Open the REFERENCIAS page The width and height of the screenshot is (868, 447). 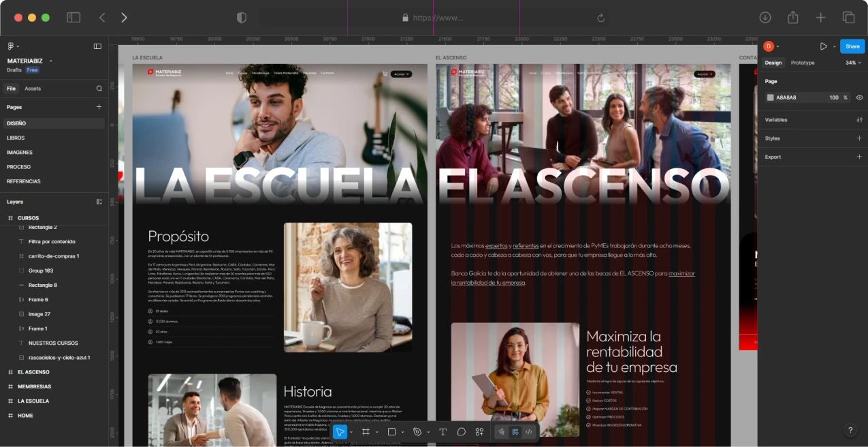[x=24, y=181]
